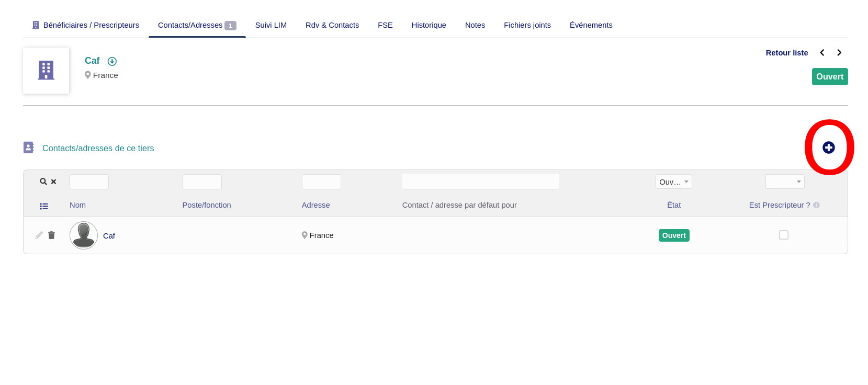This screenshot has height=385, width=868.
Task: Open the État filter dropdown
Action: click(673, 182)
